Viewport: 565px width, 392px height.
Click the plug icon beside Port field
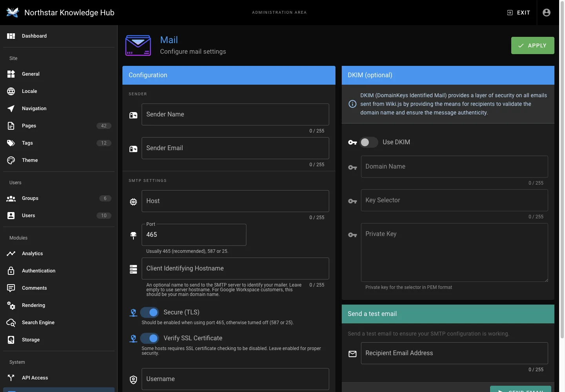click(x=133, y=236)
